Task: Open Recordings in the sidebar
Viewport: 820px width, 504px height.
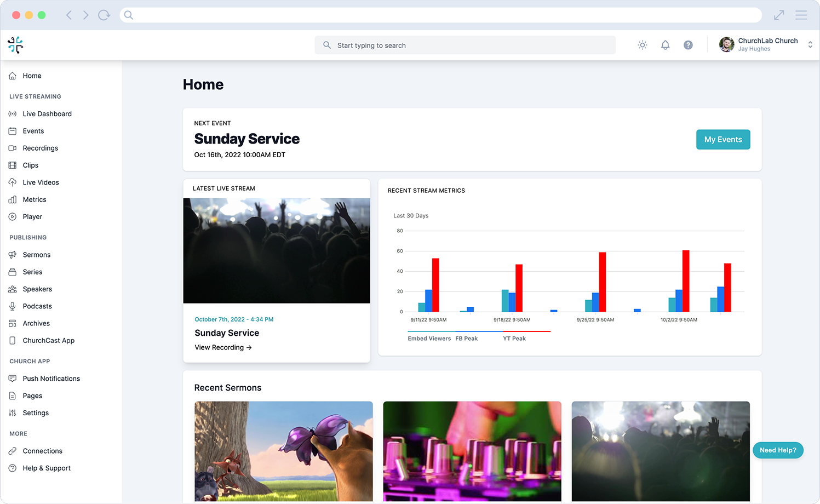Action: click(40, 148)
